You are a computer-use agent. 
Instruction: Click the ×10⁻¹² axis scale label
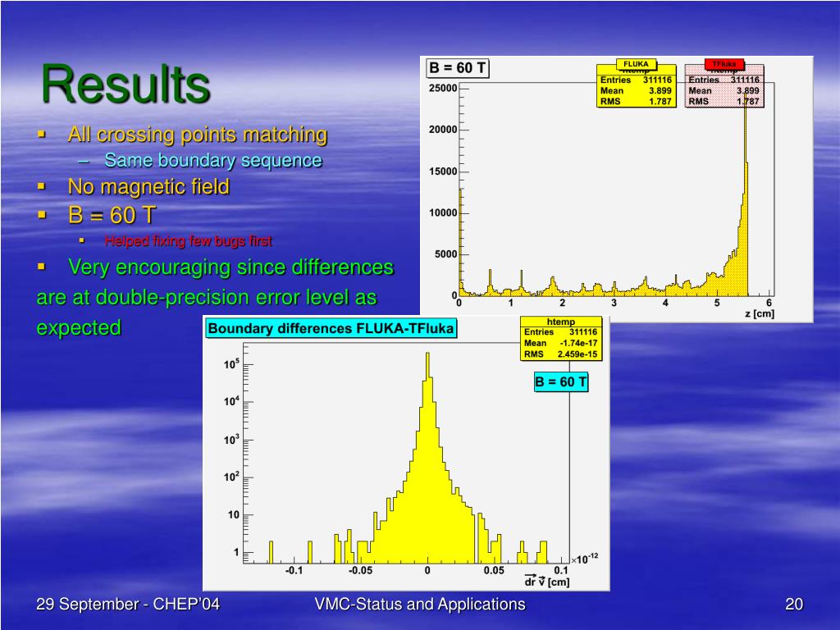584,559
